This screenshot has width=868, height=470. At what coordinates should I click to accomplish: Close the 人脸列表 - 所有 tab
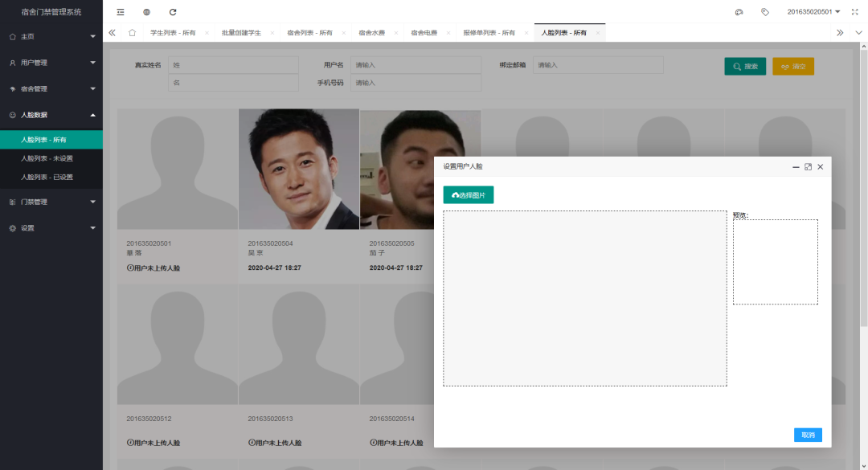point(598,33)
